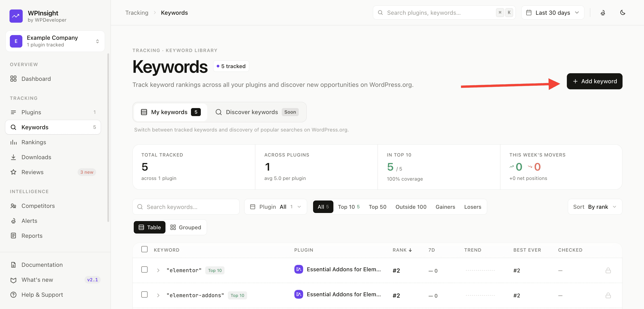Click the What's new envelope icon
Image resolution: width=644 pixels, height=309 pixels.
click(x=13, y=280)
